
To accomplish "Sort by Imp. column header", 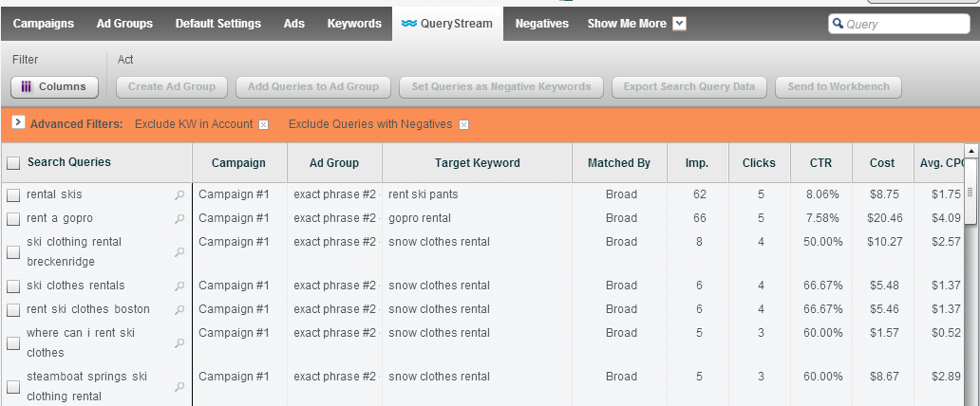I will [698, 163].
